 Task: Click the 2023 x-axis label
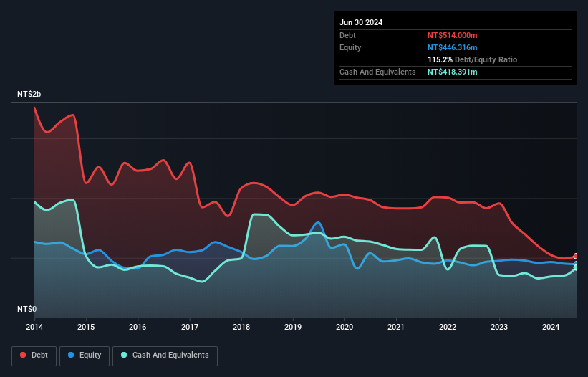pos(499,327)
